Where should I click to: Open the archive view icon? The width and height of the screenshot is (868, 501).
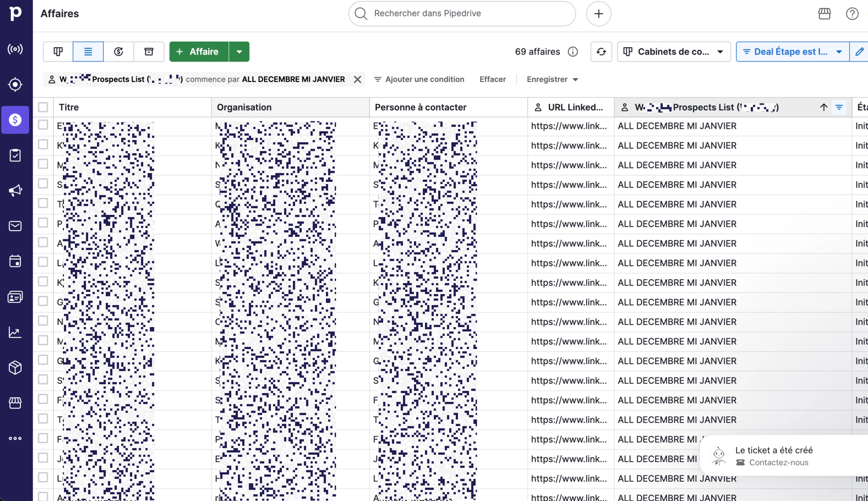(149, 52)
